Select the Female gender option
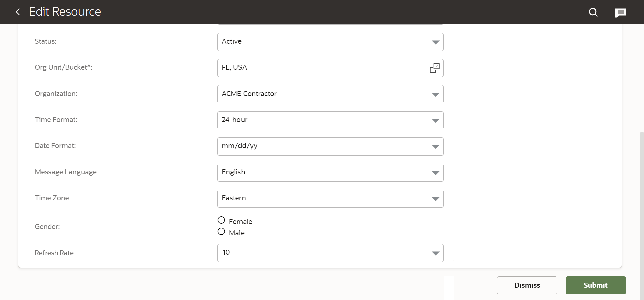 (221, 220)
